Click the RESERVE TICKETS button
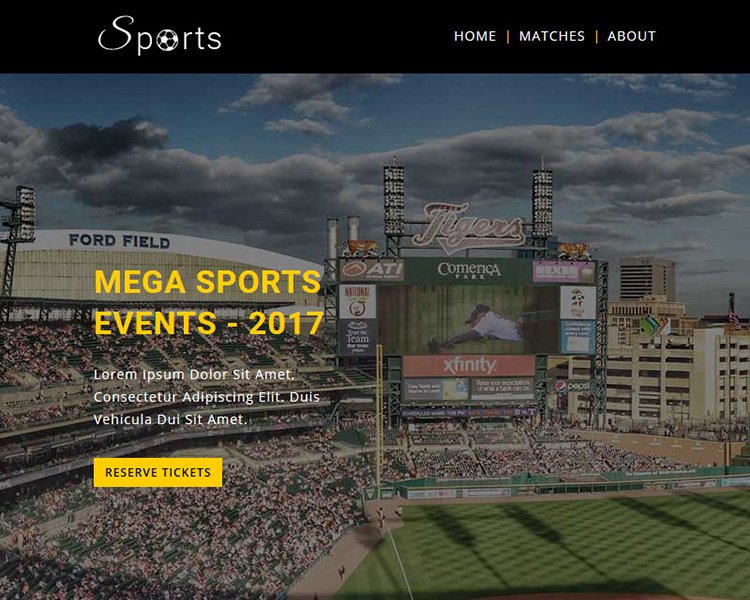 [158, 472]
